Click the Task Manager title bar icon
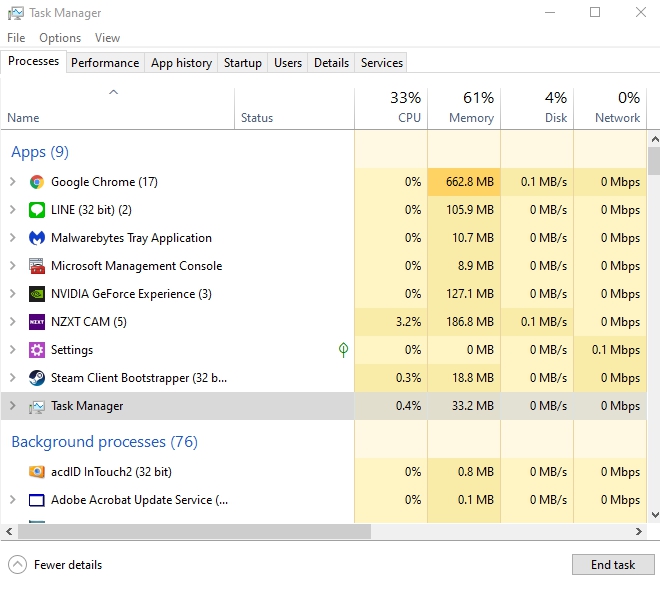The height and width of the screenshot is (589, 660). point(16,13)
